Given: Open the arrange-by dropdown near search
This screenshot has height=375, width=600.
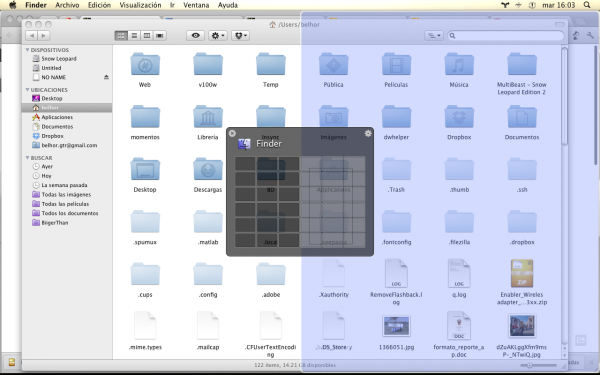Looking at the screenshot, I should [x=434, y=36].
